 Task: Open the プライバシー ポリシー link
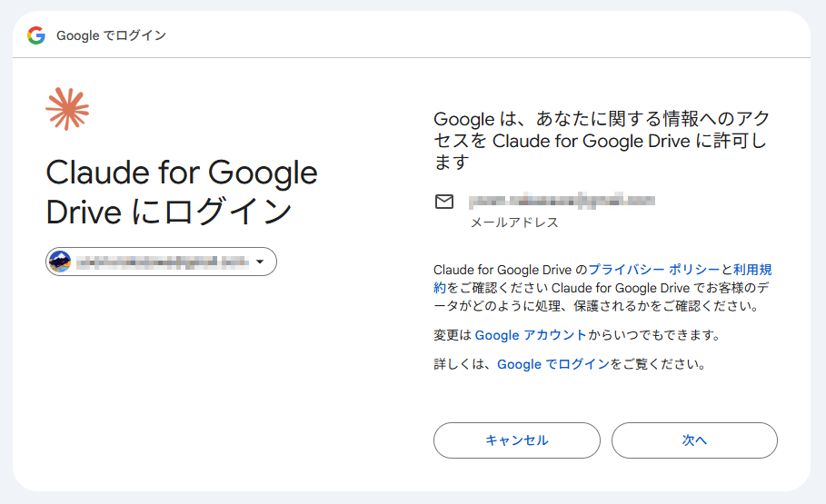(653, 270)
